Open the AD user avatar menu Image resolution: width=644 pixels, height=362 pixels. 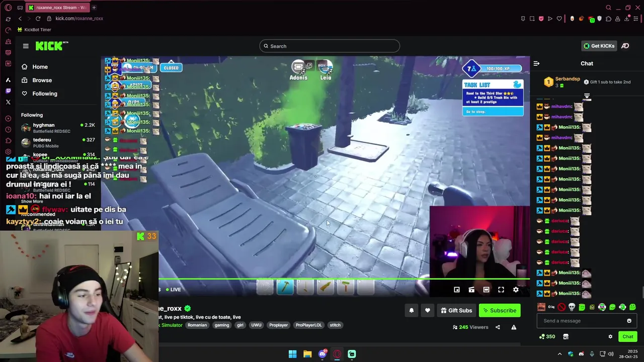625,46
